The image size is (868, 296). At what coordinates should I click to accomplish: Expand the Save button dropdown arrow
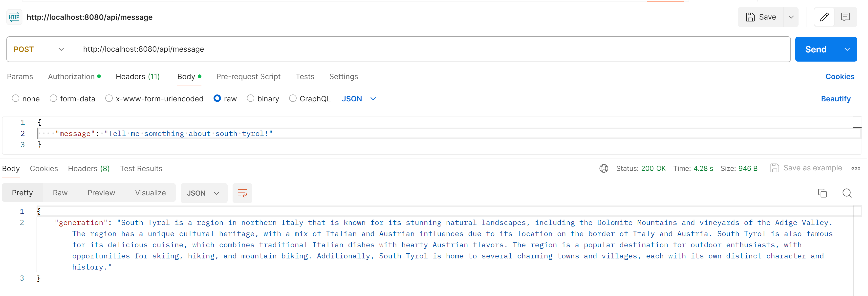pos(791,17)
